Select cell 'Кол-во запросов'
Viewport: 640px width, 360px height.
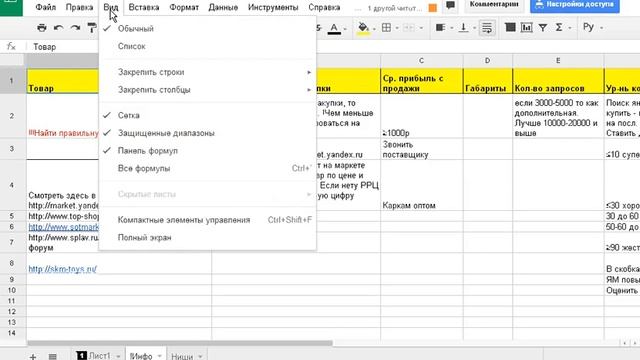(x=558, y=81)
